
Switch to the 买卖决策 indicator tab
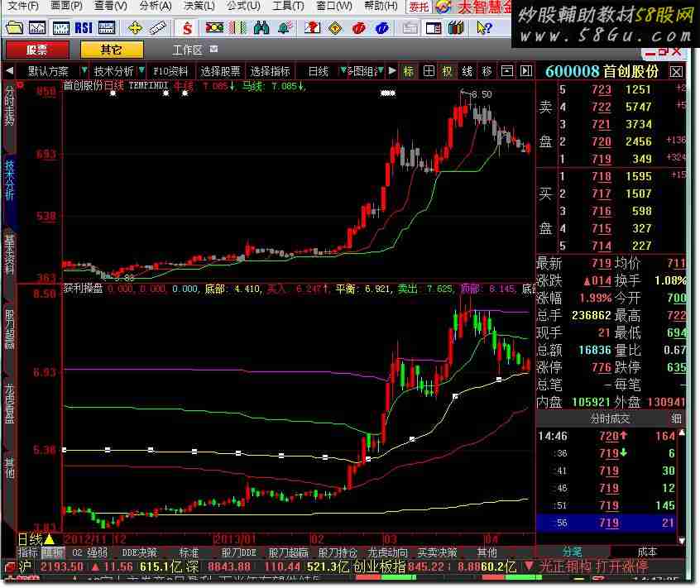click(x=437, y=553)
